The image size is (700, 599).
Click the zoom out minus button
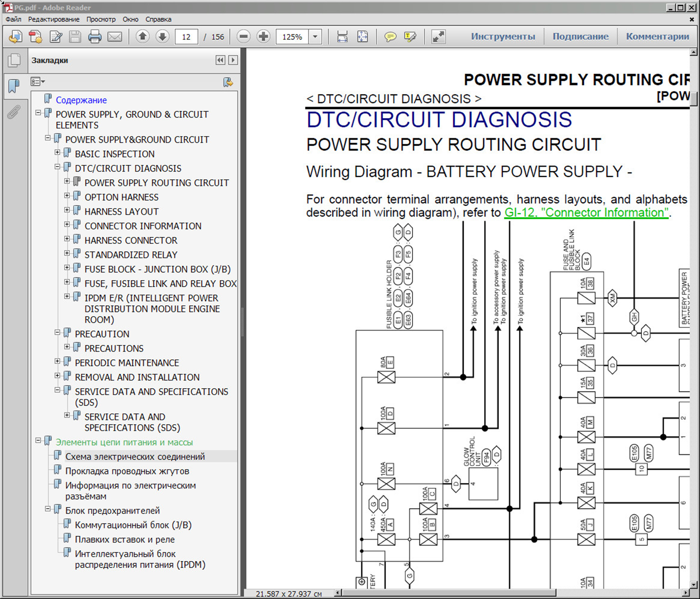click(243, 37)
